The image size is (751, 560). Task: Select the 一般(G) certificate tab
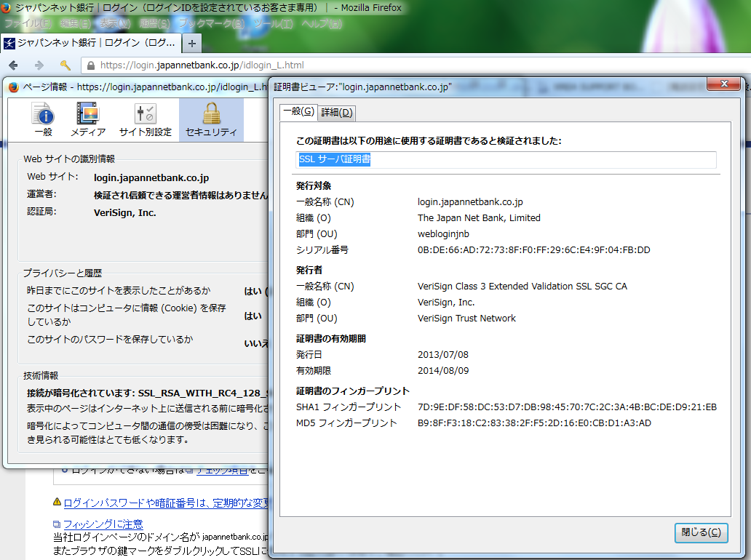pos(298,111)
